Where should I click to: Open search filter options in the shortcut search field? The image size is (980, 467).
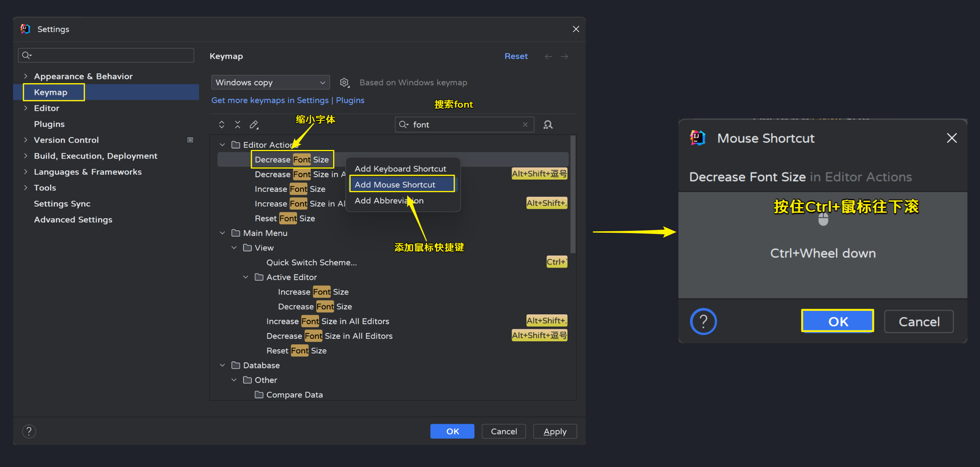click(404, 125)
